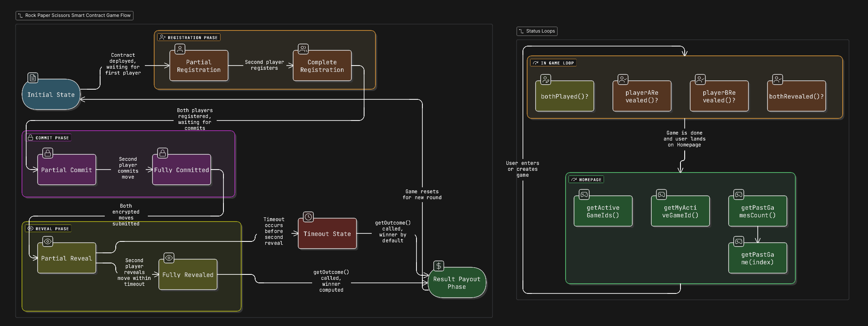Click the single-user icon on Partial Registration
The height and width of the screenshot is (326, 868).
[180, 49]
